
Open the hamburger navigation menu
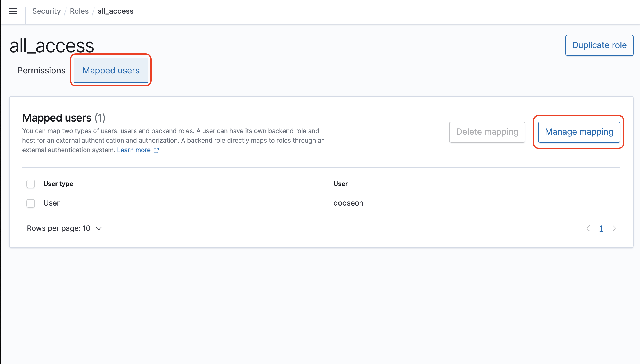point(13,11)
